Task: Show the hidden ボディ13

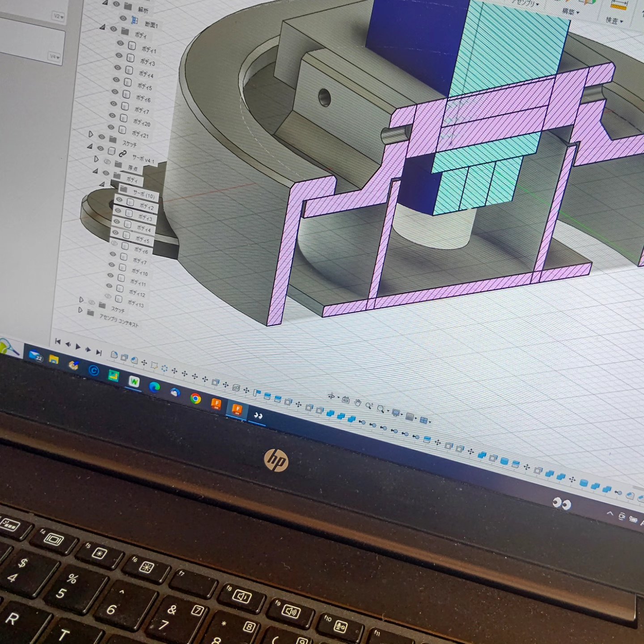Action: coord(108,296)
